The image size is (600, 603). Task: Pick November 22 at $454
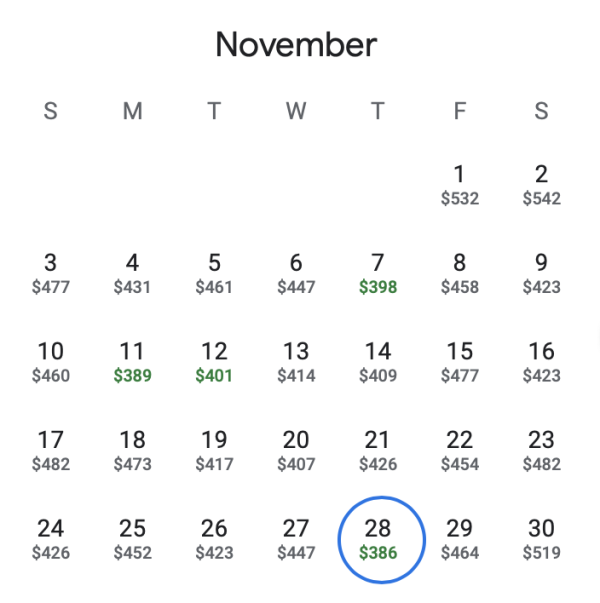click(x=459, y=450)
